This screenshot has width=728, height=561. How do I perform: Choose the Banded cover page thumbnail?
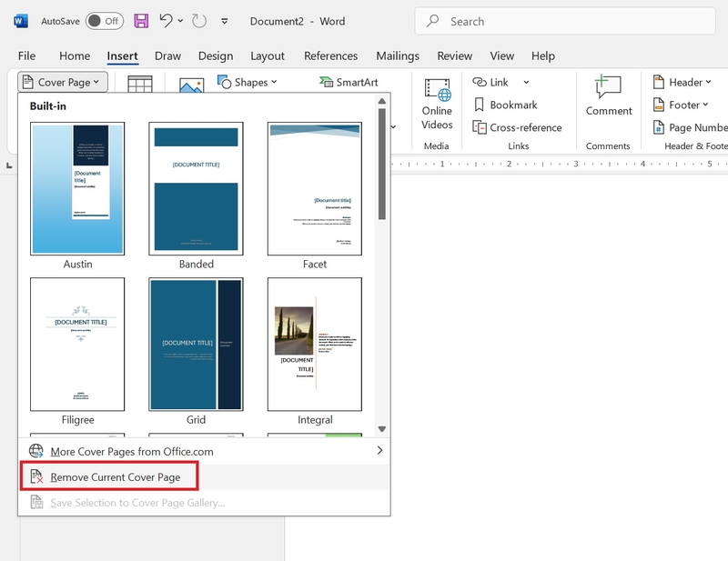(x=196, y=189)
